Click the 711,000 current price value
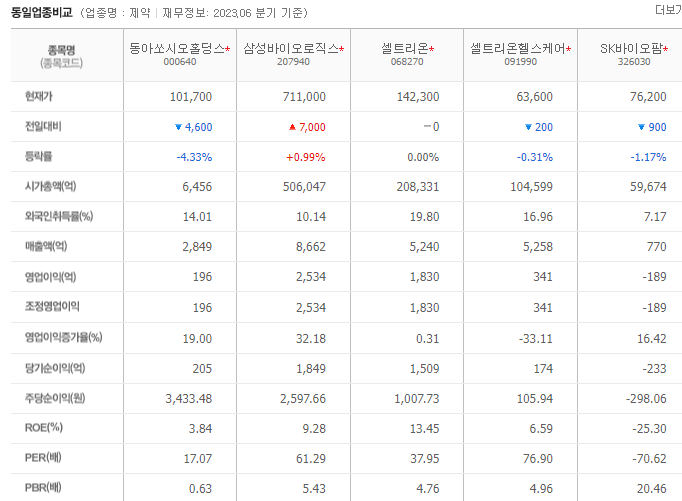Viewport: 682px width, 501px height. pos(304,97)
